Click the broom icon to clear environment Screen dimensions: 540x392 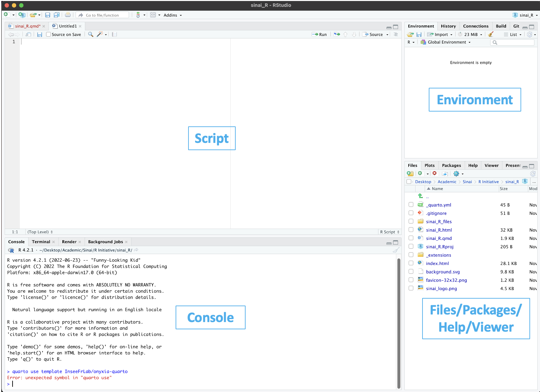[491, 34]
